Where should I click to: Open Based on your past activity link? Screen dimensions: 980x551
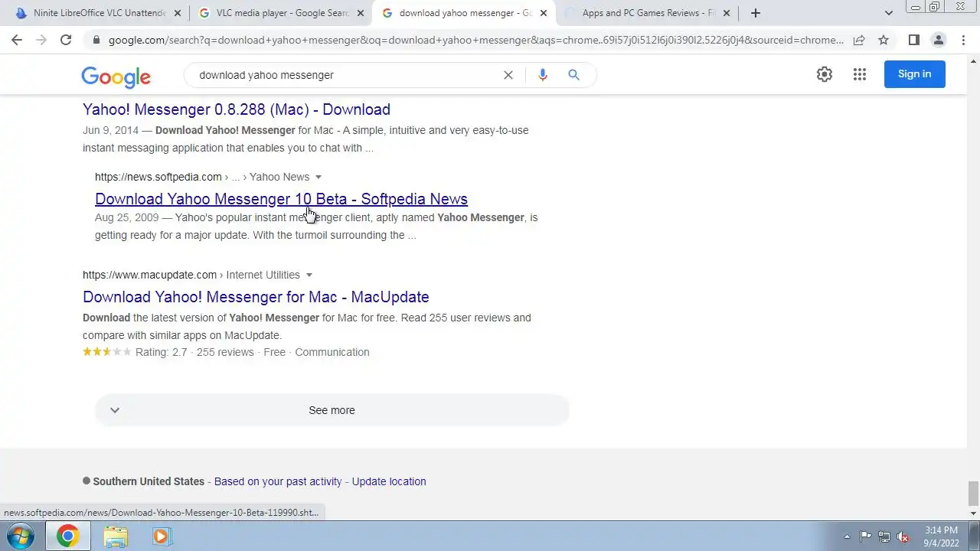278,481
